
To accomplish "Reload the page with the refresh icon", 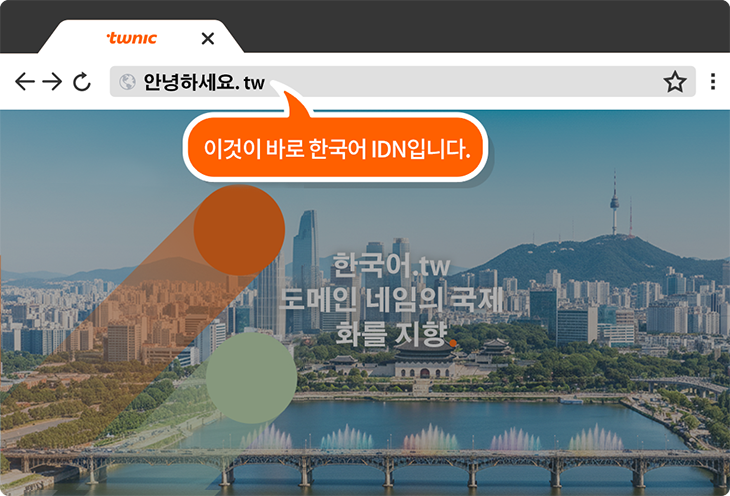I will tap(82, 82).
